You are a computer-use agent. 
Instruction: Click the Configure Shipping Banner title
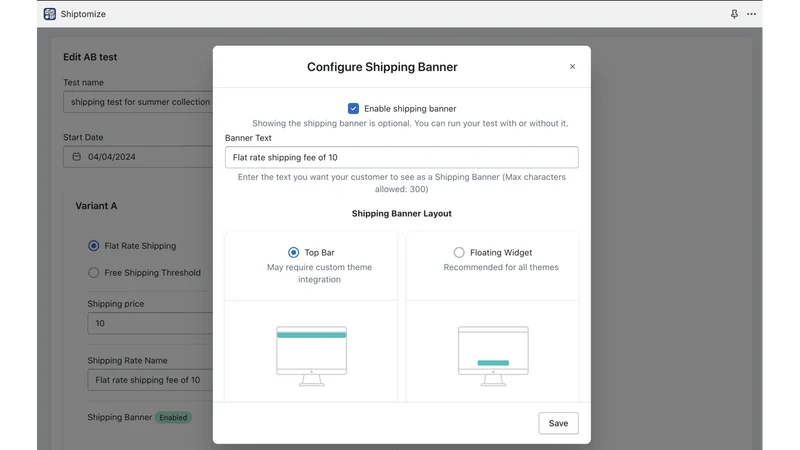coord(382,67)
